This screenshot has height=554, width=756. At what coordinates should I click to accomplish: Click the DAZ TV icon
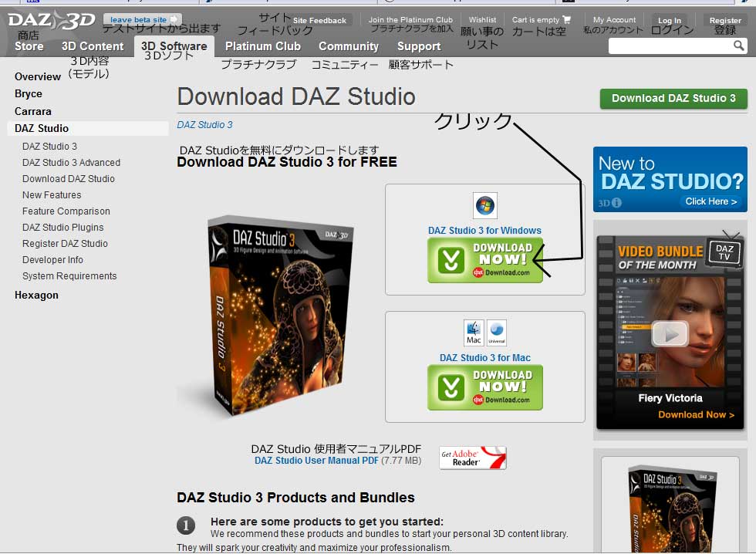tap(724, 251)
